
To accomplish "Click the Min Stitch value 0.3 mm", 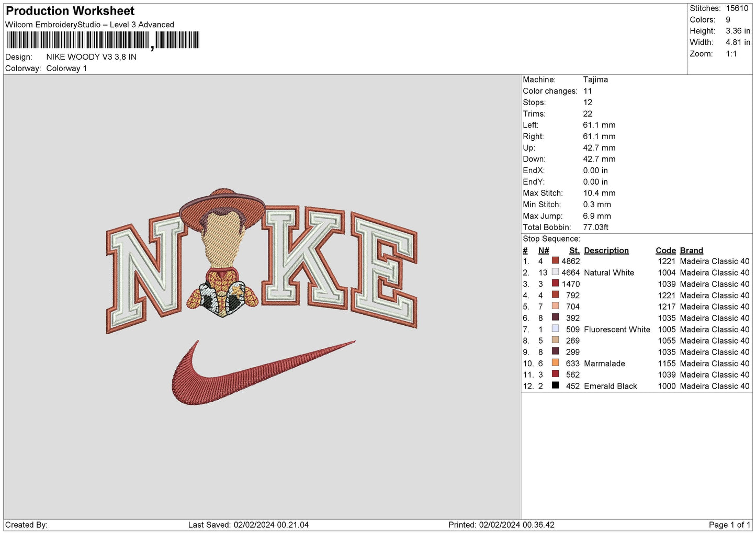I will (597, 204).
